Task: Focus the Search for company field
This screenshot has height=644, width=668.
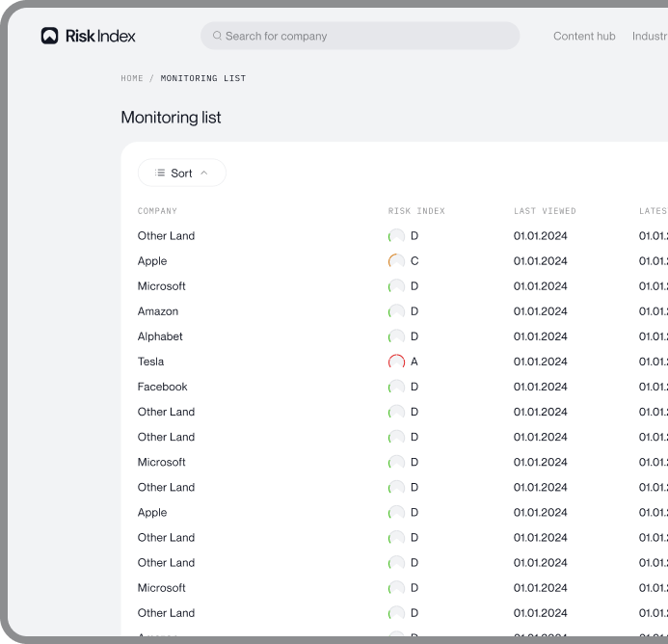Action: 360,36
